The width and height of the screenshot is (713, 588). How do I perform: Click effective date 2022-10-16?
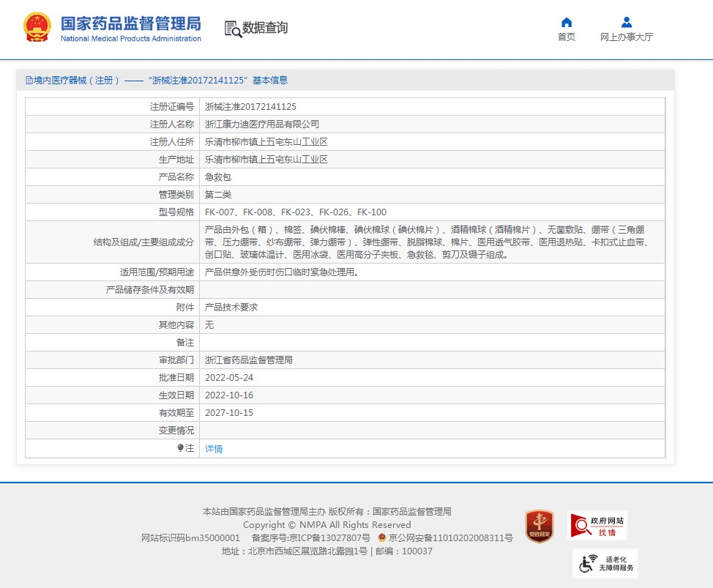click(x=229, y=395)
